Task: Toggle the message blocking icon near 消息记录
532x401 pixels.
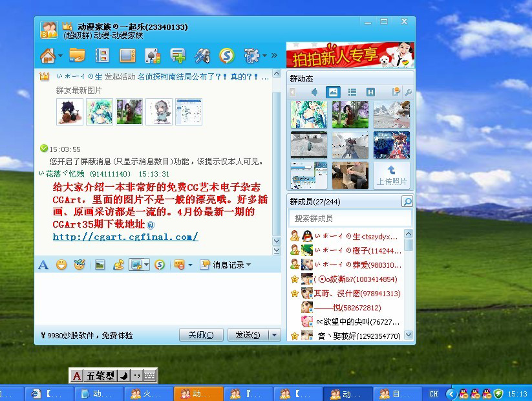Action: [179, 264]
